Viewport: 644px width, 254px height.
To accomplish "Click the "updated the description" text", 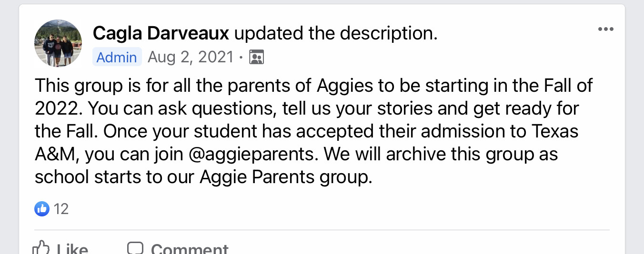I will [336, 33].
